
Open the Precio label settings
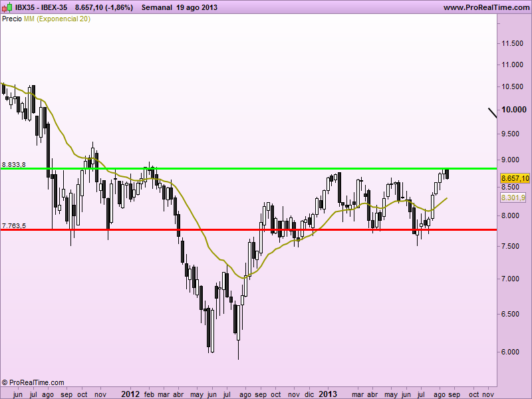point(12,19)
